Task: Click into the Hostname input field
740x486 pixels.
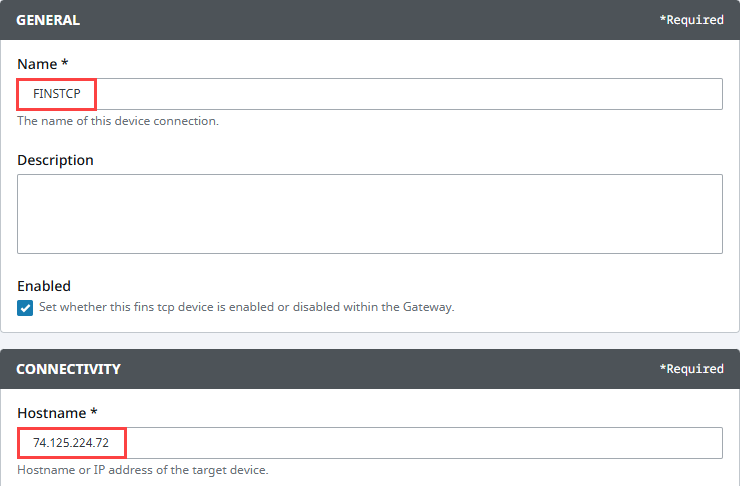Action: point(370,443)
